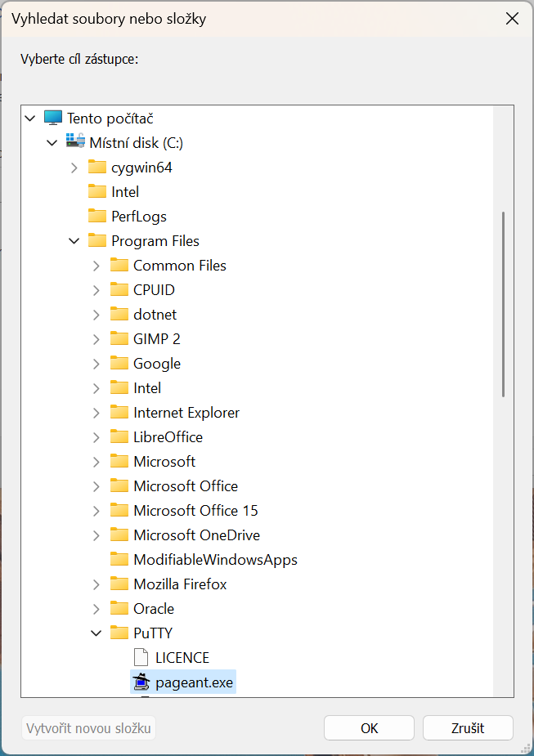Select the PerfLogs folder name
This screenshot has width=534, height=756.
tap(139, 216)
